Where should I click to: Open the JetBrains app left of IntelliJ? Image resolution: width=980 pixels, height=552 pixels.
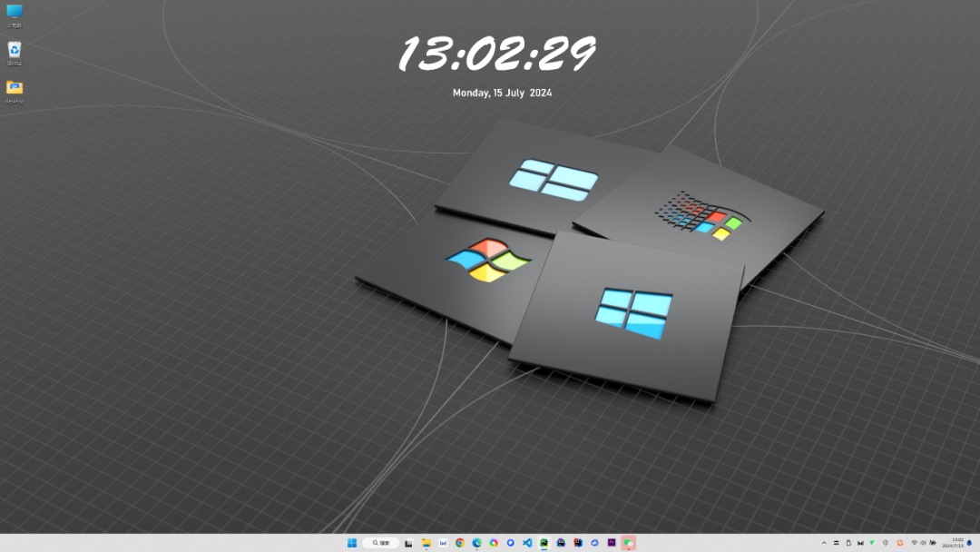coord(562,543)
